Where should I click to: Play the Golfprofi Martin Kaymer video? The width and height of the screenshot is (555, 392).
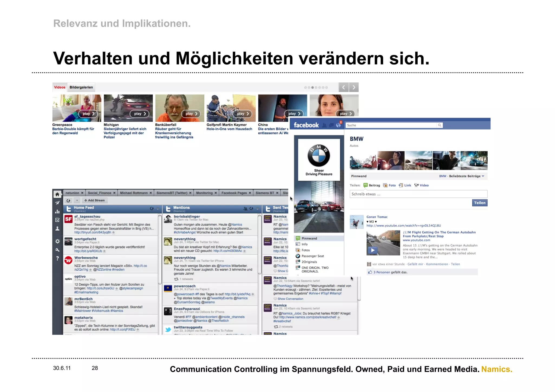tap(243, 114)
